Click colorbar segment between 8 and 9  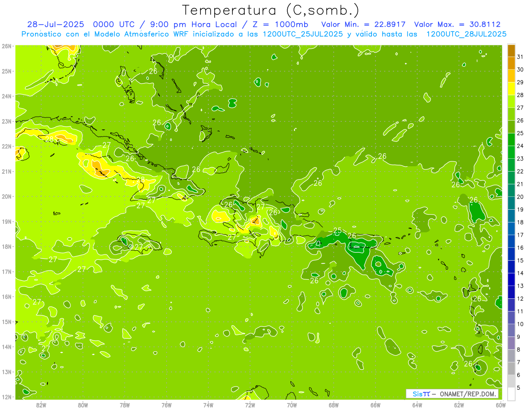(x=511, y=343)
